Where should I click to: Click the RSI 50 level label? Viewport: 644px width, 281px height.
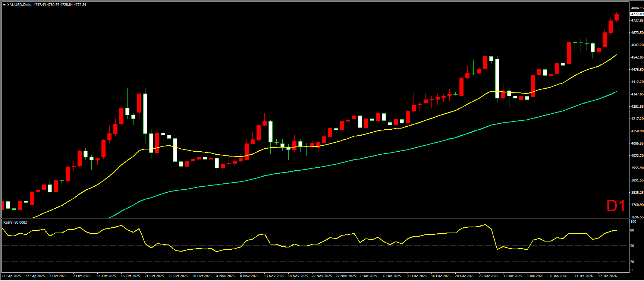632,246
